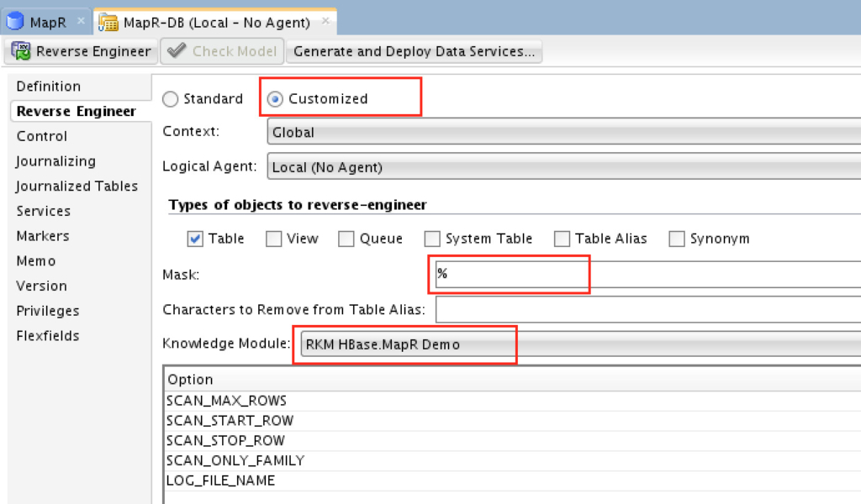Select Reverse Engineer in the side list
This screenshot has width=861, height=504.
(x=77, y=111)
